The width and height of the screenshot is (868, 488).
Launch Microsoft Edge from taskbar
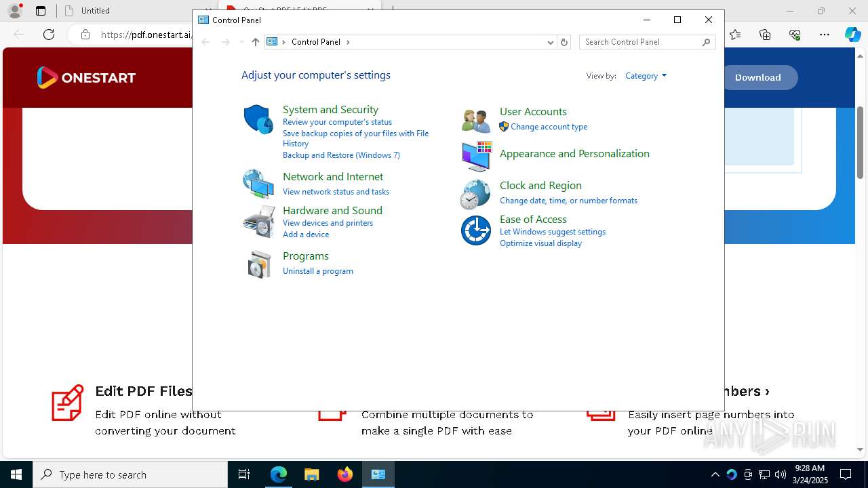(279, 474)
